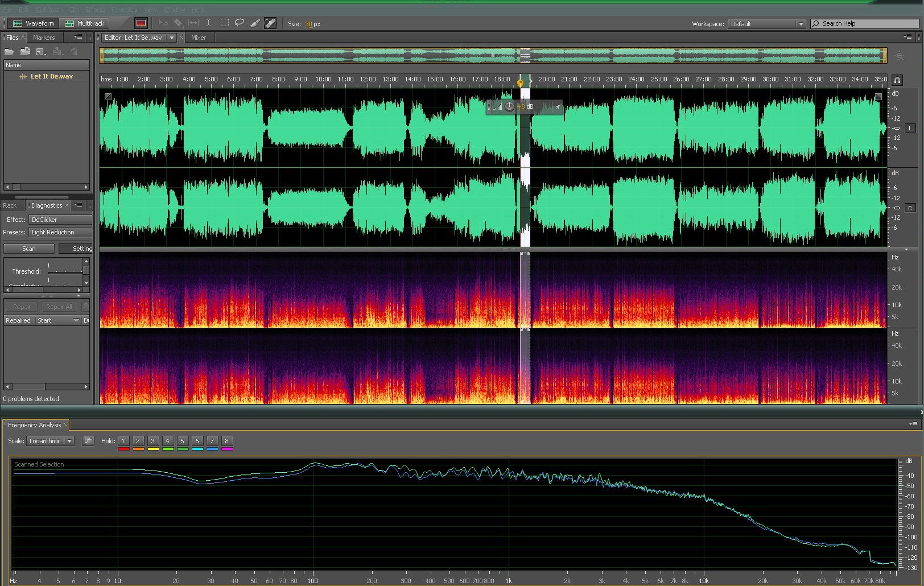924x586 pixels.
Task: Toggle the left channel L button
Action: coord(910,129)
